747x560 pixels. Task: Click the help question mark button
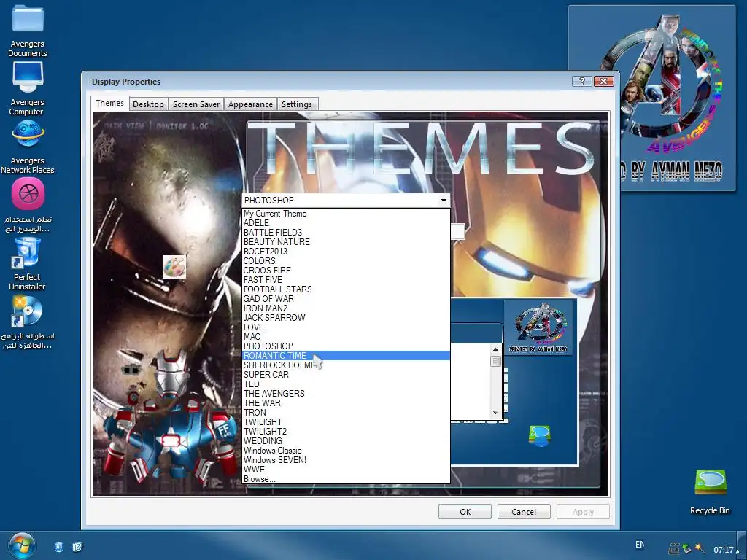(581, 82)
